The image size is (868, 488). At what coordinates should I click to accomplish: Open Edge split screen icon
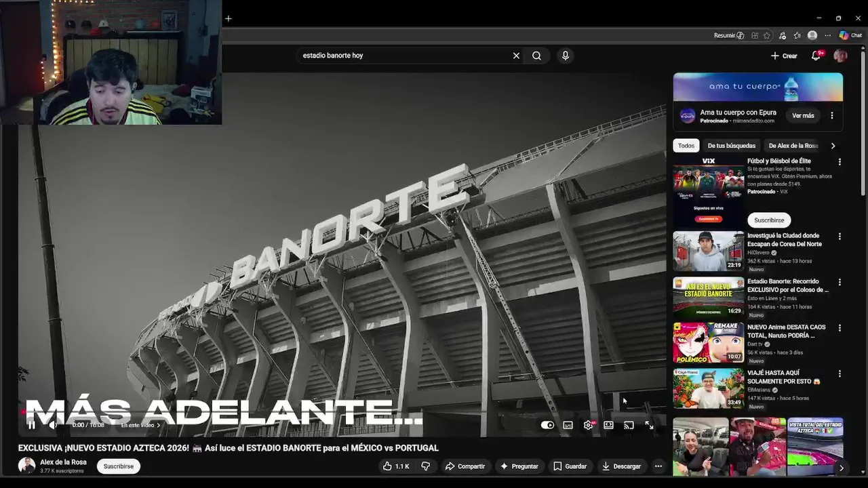[x=755, y=35]
